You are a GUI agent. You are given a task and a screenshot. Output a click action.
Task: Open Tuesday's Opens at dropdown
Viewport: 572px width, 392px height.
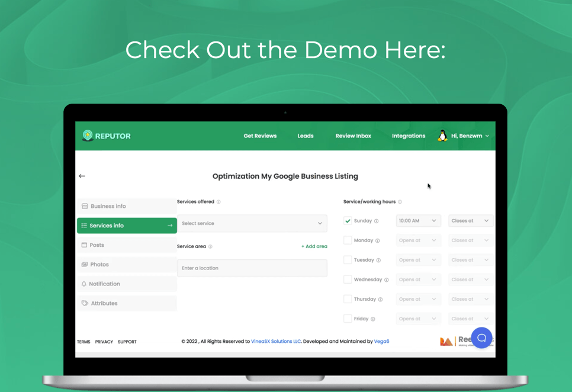(x=418, y=260)
